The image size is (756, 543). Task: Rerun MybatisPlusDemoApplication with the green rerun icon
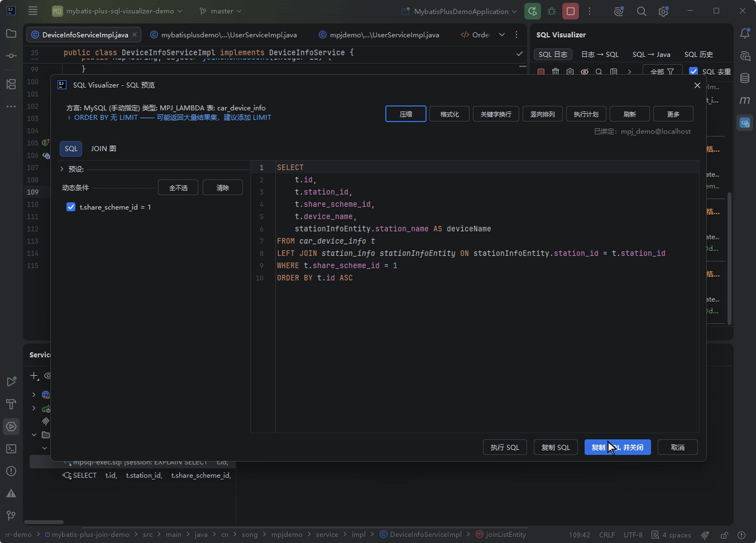pyautogui.click(x=533, y=11)
